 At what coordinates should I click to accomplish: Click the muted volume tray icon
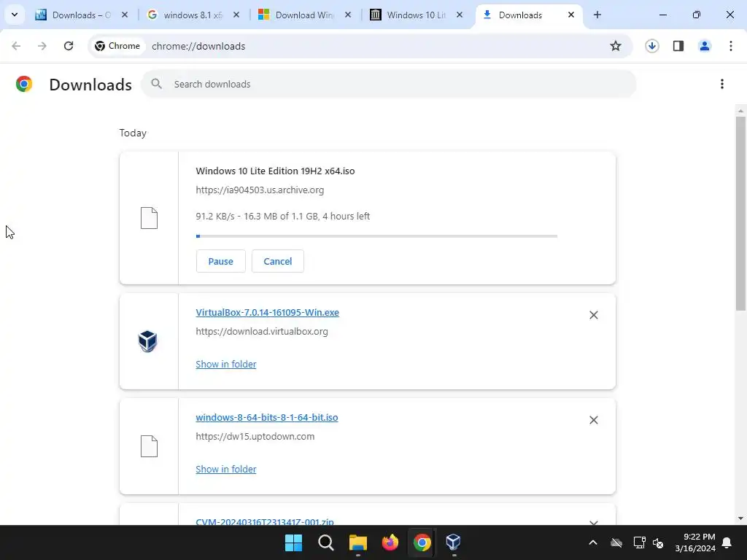pyautogui.click(x=659, y=542)
